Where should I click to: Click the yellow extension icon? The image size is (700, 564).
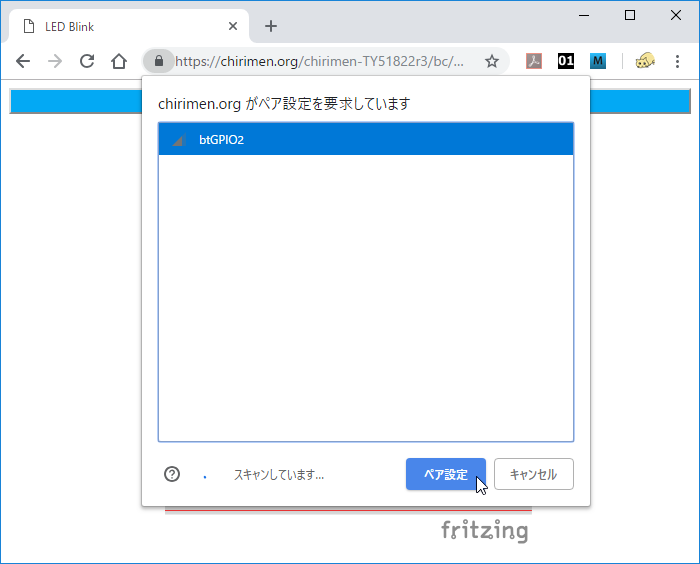click(x=645, y=62)
